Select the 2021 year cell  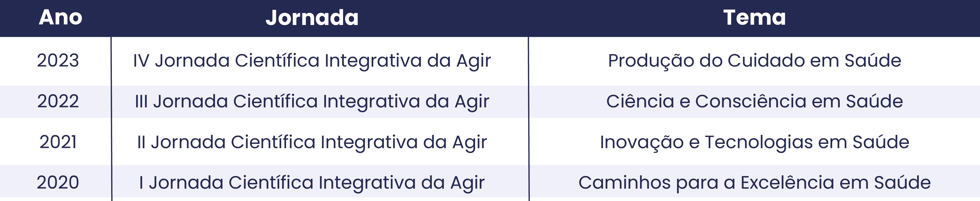pyautogui.click(x=58, y=142)
